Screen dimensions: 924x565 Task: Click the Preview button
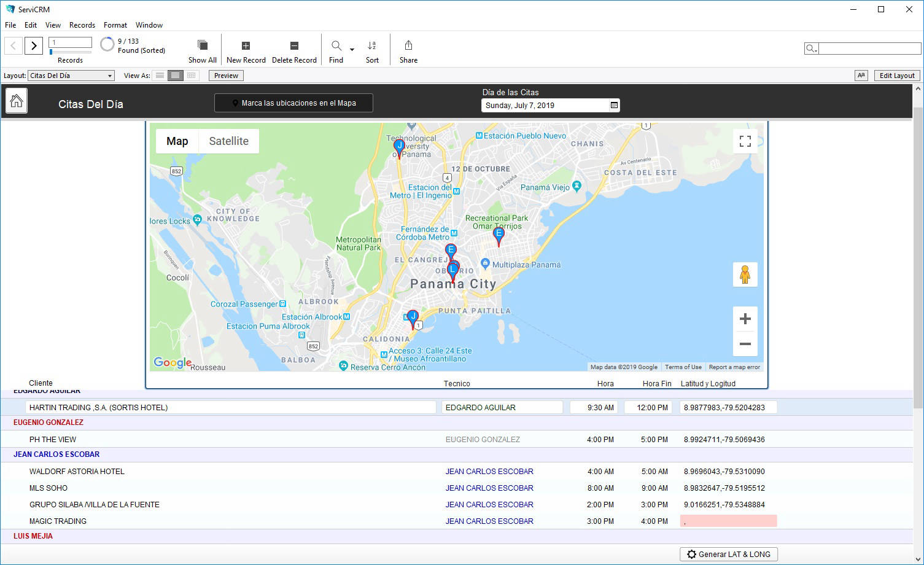coord(226,76)
